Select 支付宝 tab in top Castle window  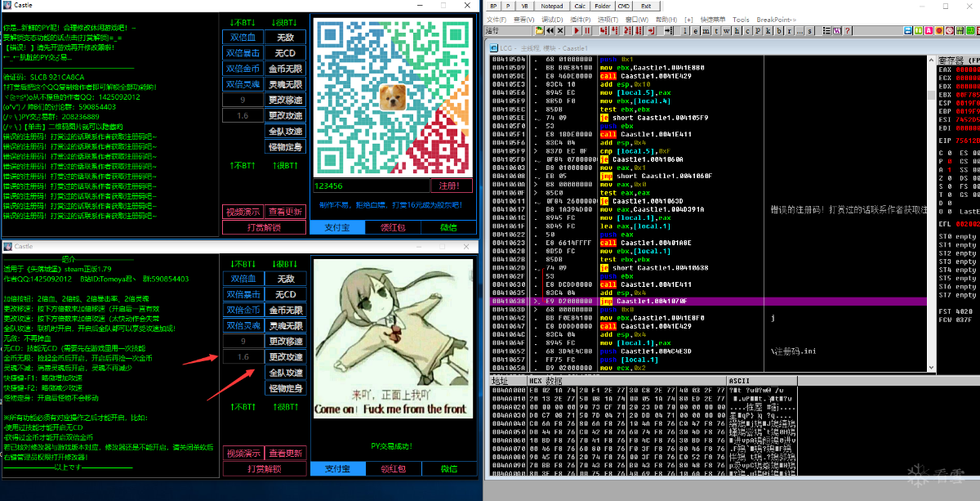336,228
